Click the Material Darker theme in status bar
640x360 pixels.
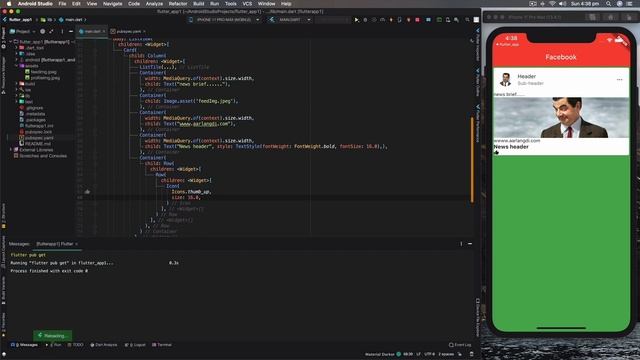(380, 354)
